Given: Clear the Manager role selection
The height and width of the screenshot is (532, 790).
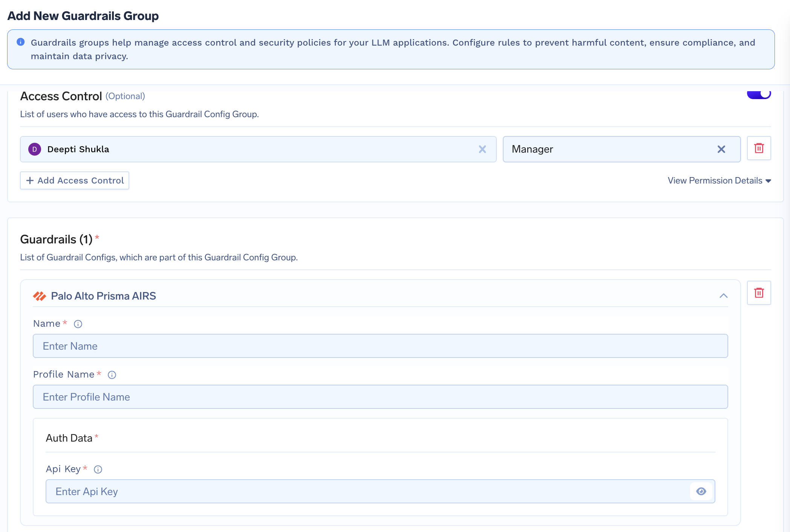Looking at the screenshot, I should 721,149.
